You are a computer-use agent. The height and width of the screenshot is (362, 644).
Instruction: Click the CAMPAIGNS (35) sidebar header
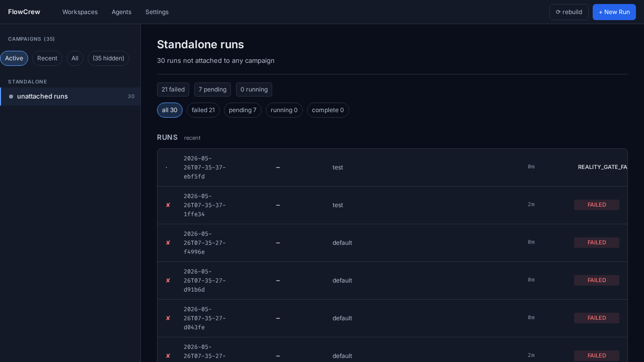point(31,39)
